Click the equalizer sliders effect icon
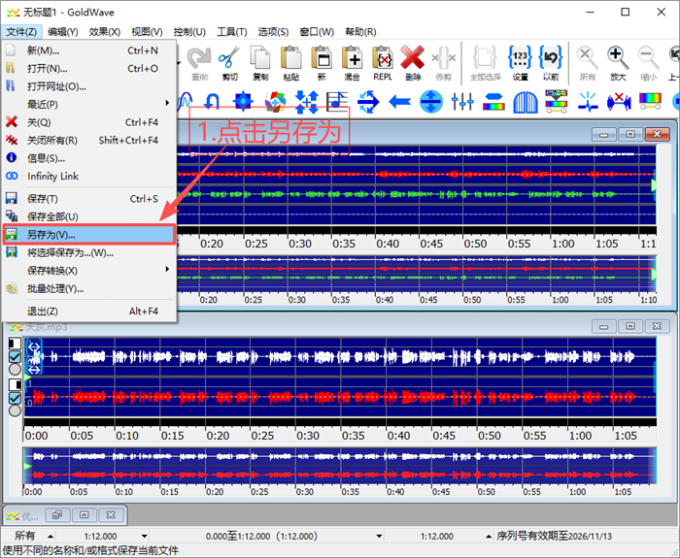 coord(462,102)
